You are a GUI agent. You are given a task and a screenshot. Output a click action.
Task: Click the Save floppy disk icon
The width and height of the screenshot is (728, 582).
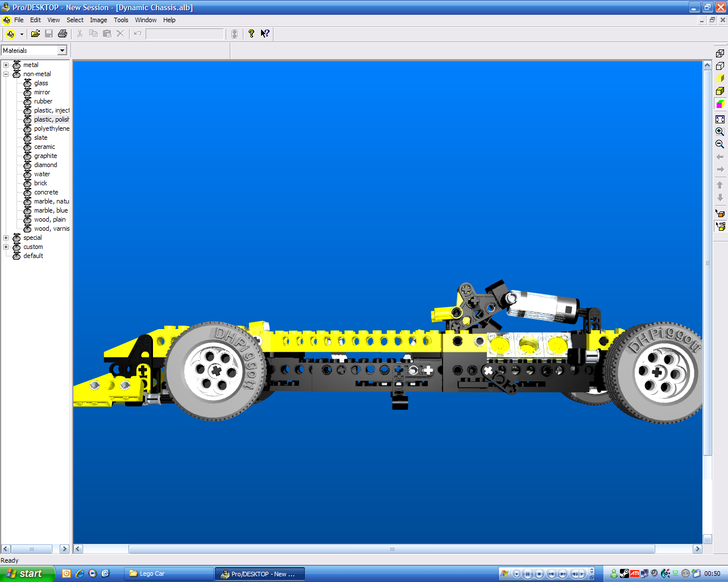[x=49, y=34]
